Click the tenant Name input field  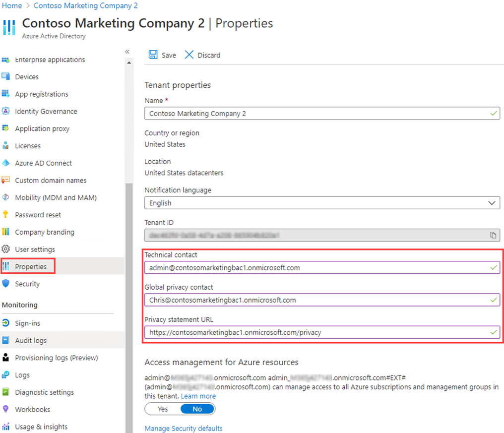coord(322,113)
